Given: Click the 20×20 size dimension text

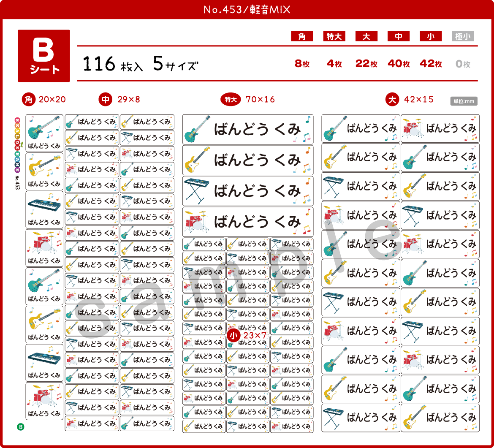Looking at the screenshot, I should [52, 100].
